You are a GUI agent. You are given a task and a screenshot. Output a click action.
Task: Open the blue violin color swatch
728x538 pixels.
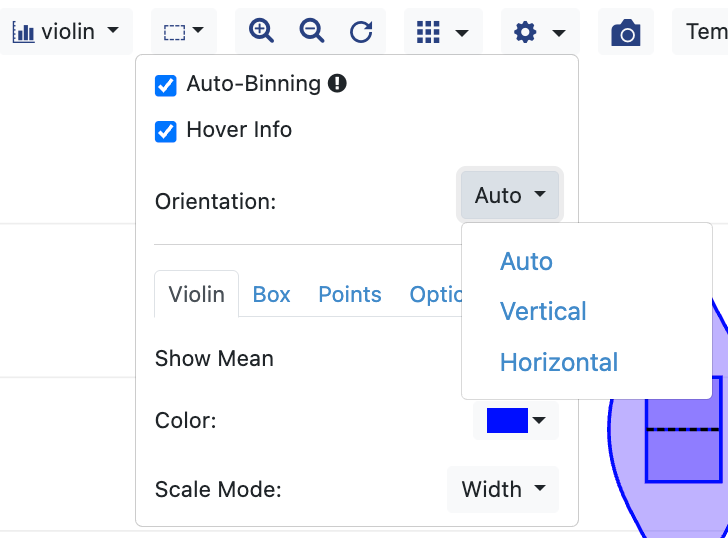[515, 421]
